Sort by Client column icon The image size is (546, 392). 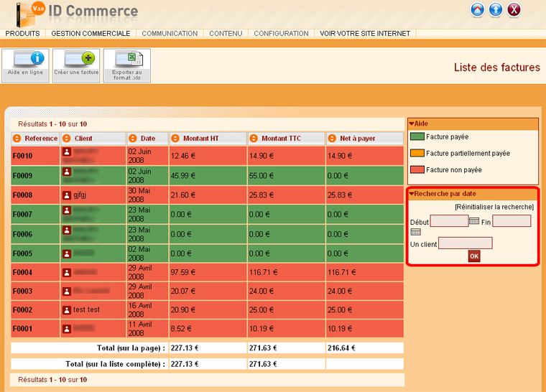click(67, 139)
